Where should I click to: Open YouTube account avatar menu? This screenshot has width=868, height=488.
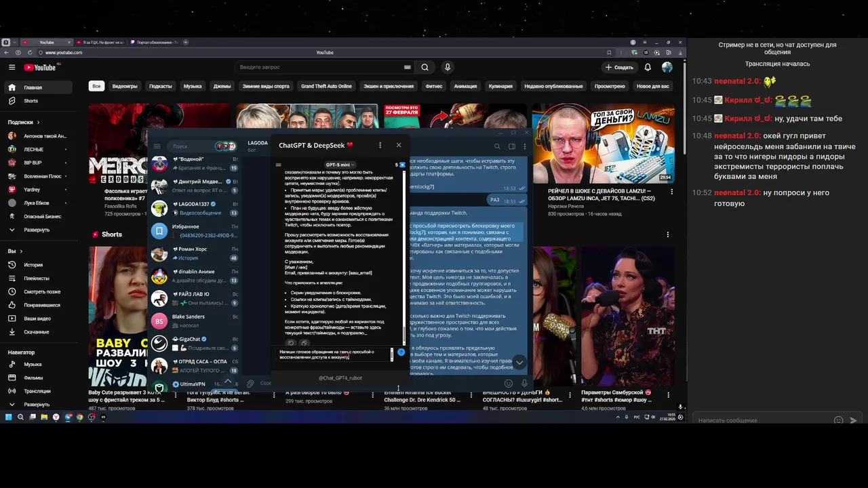(x=667, y=67)
